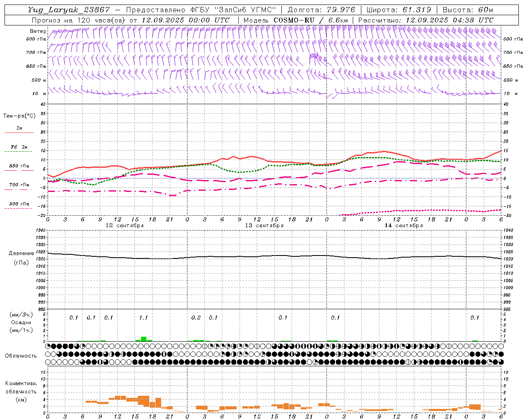The image size is (525, 420).
Task: Click the 13 сентября date label
Action: coord(264,226)
